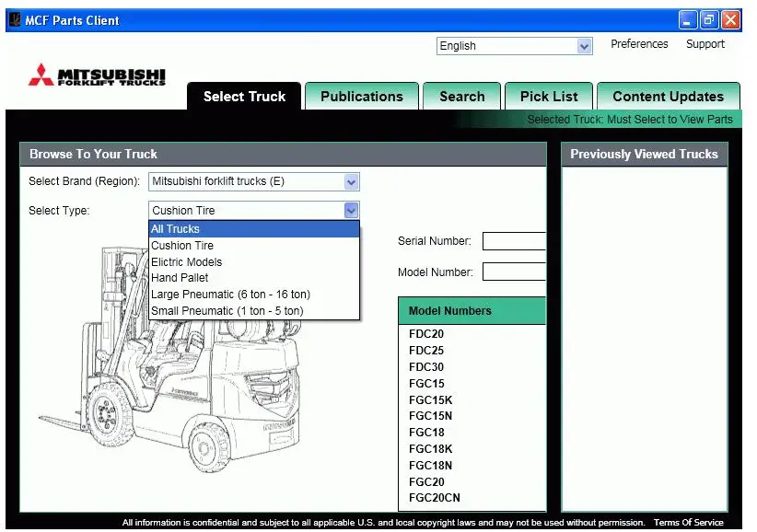This screenshot has height=532, width=757.
Task: Collapse the Select Type dropdown arrow
Action: point(350,211)
